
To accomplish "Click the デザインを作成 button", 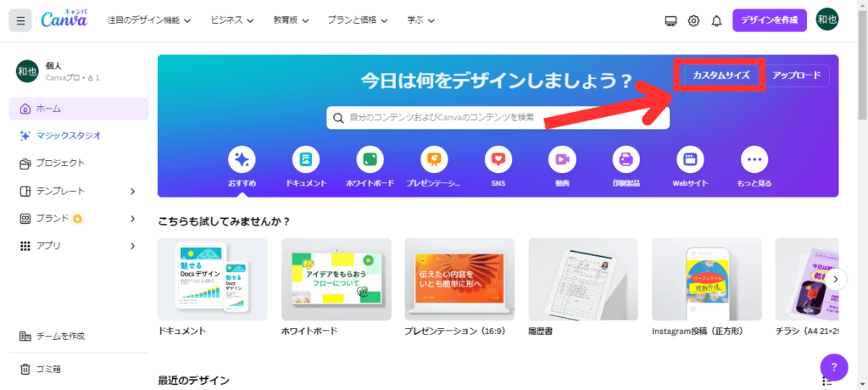I will [x=770, y=20].
